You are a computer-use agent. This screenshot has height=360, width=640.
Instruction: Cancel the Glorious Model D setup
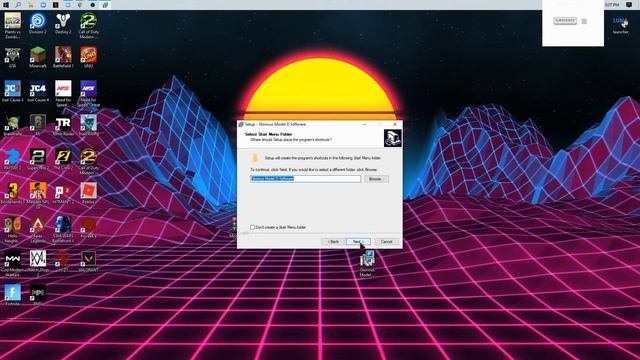point(386,242)
